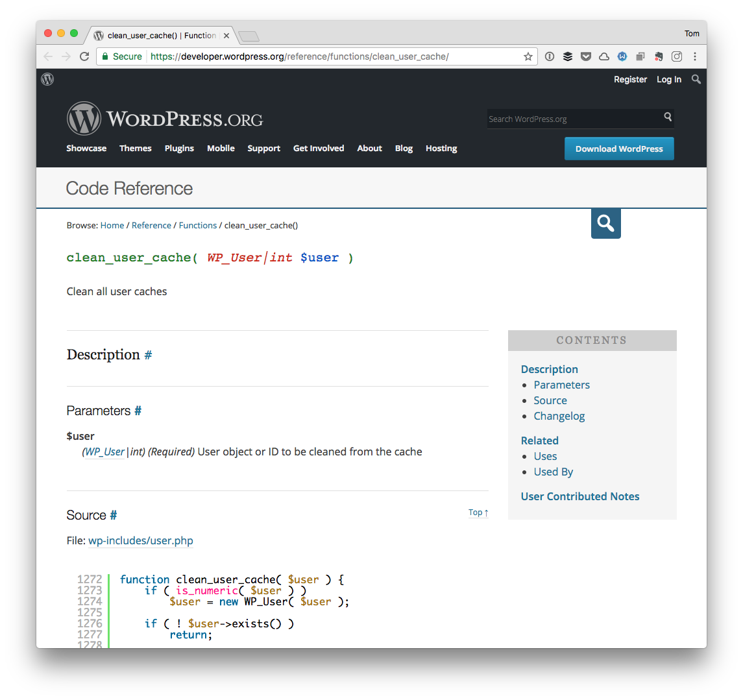
Task: Open the wp-includes/user.php source link
Action: pyautogui.click(x=140, y=540)
